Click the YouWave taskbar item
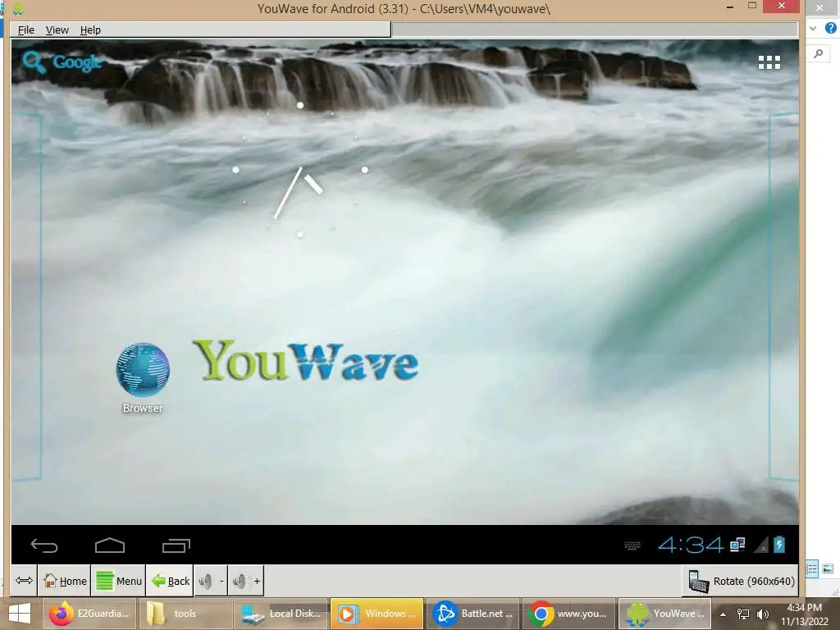Viewport: 840px width, 630px height. pyautogui.click(x=664, y=614)
